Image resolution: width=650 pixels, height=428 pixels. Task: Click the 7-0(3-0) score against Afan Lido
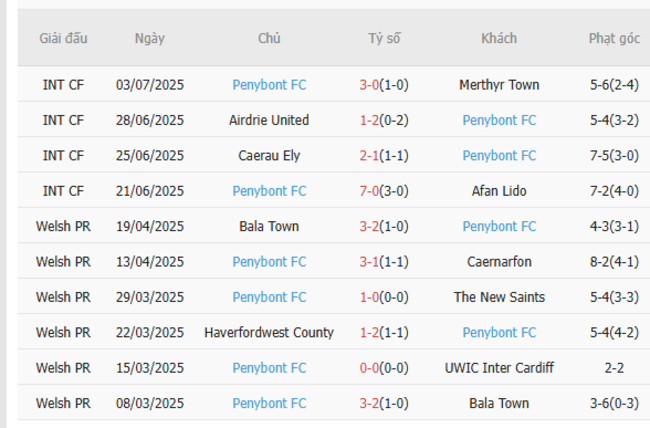click(x=384, y=191)
